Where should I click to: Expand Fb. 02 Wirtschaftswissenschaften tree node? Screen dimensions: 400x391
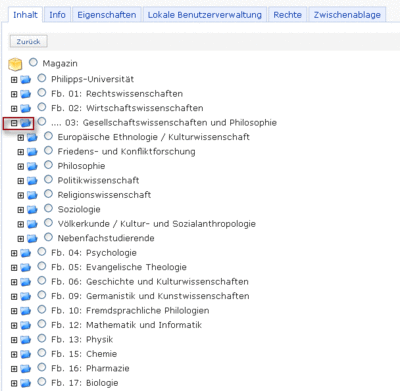[x=14, y=109]
